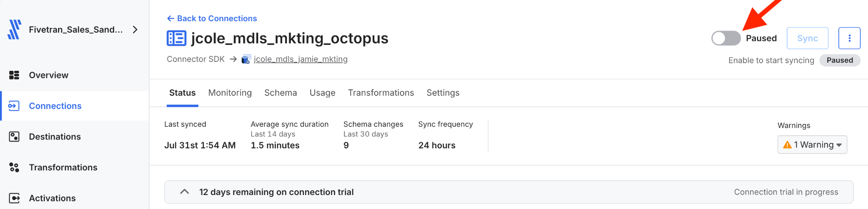The image size is (868, 209).
Task: Open the Activations sidebar icon
Action: [x=14, y=198]
